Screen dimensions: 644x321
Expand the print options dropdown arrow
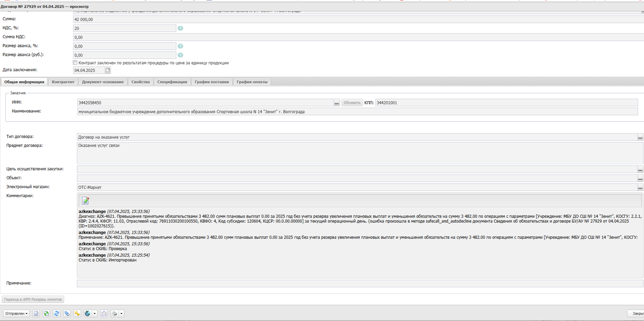(x=121, y=313)
